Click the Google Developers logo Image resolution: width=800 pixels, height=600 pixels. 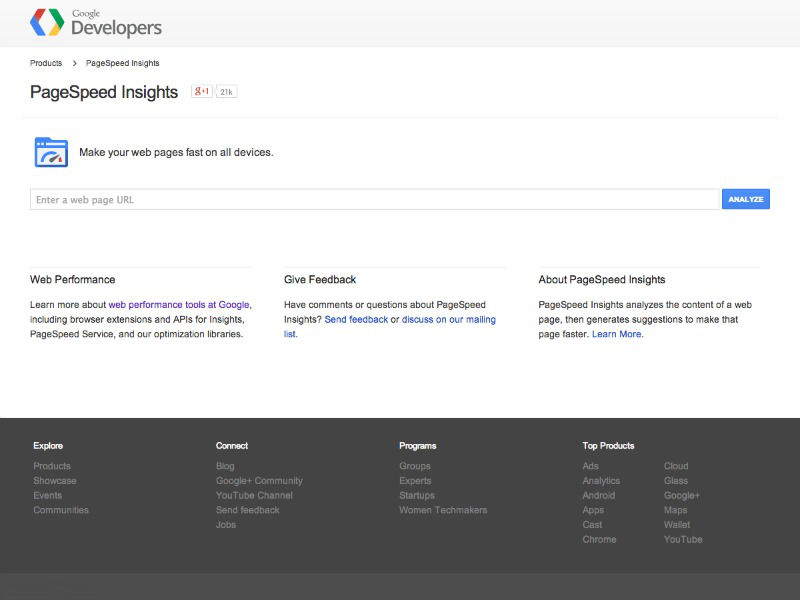click(x=96, y=23)
